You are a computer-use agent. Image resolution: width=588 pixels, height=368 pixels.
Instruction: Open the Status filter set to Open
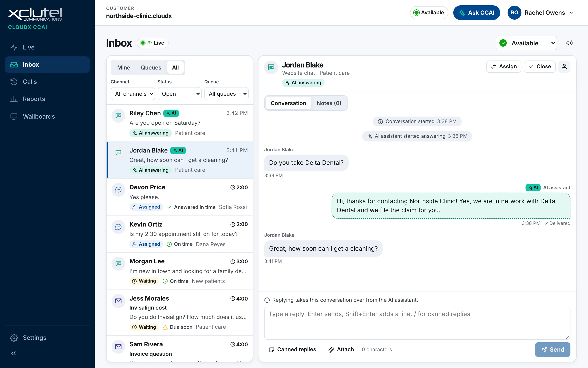point(179,94)
